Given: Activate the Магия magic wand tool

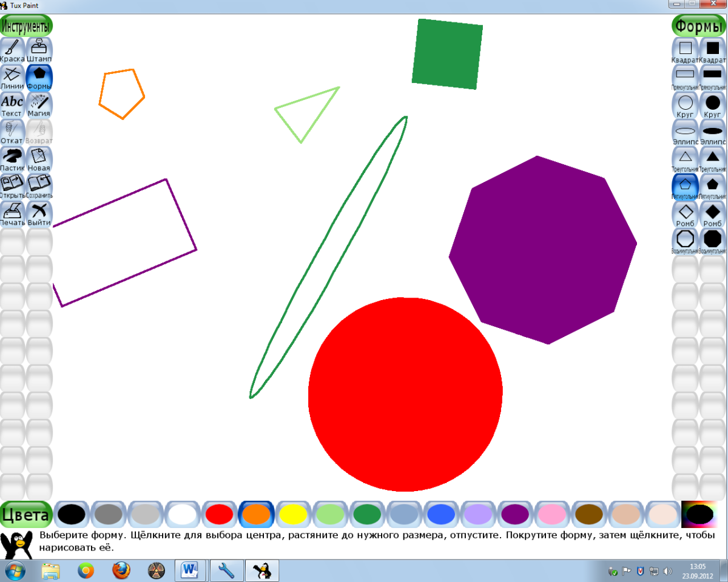Looking at the screenshot, I should tap(39, 104).
